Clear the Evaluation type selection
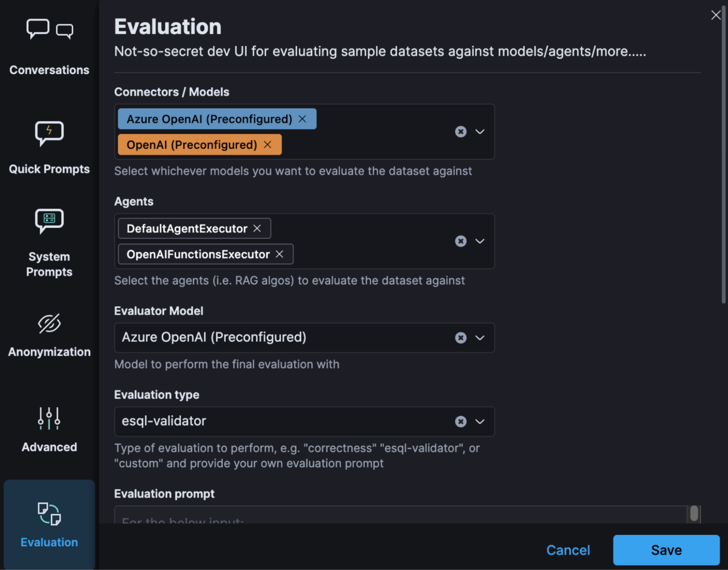Screen dimensions: 728x570 461,421
